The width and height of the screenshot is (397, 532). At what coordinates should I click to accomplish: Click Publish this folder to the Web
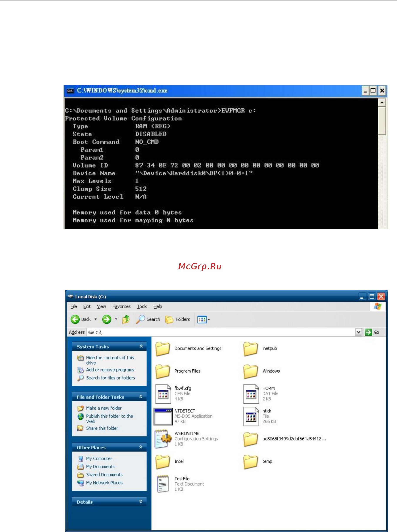click(110, 419)
